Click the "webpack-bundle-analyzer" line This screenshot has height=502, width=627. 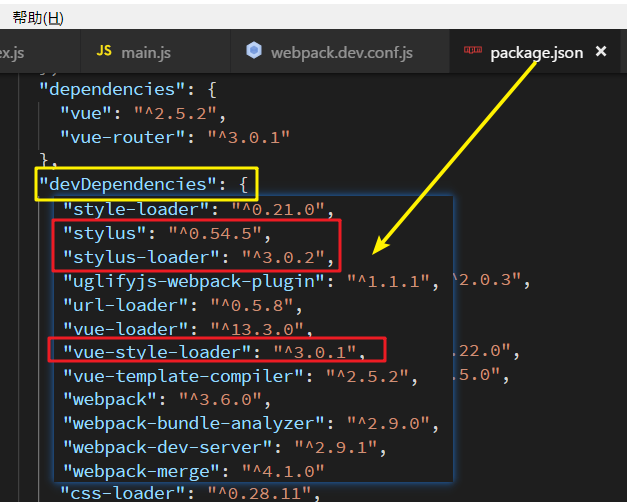251,424
